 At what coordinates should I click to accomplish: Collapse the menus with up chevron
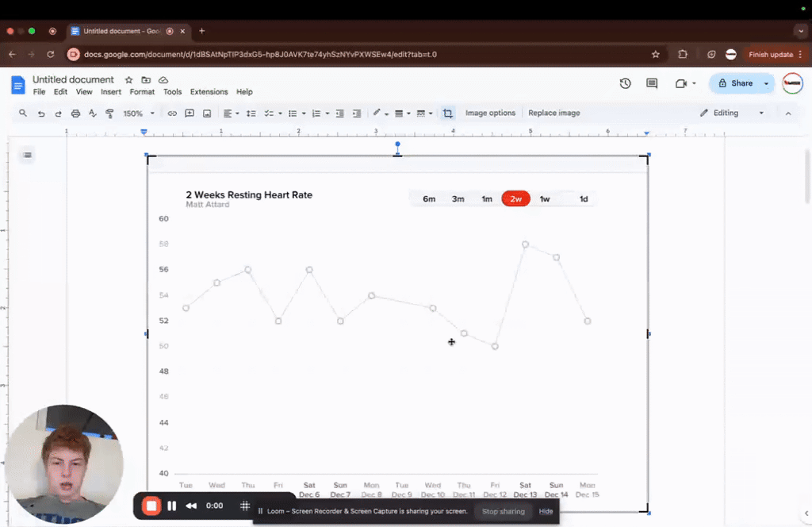(x=788, y=113)
